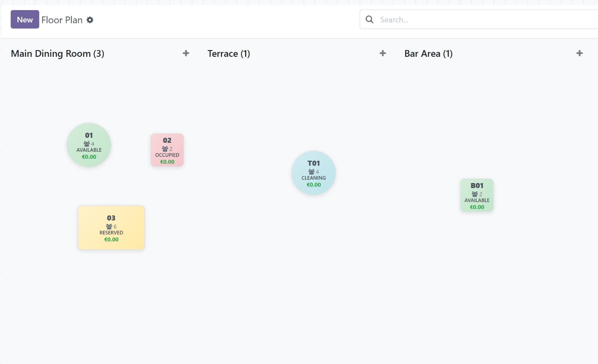
Task: Select the Terrace column header
Action: tap(229, 53)
